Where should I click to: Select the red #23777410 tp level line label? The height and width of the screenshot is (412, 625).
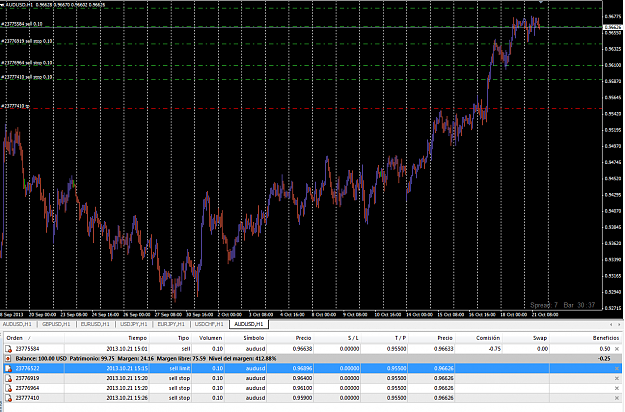[x=16, y=106]
